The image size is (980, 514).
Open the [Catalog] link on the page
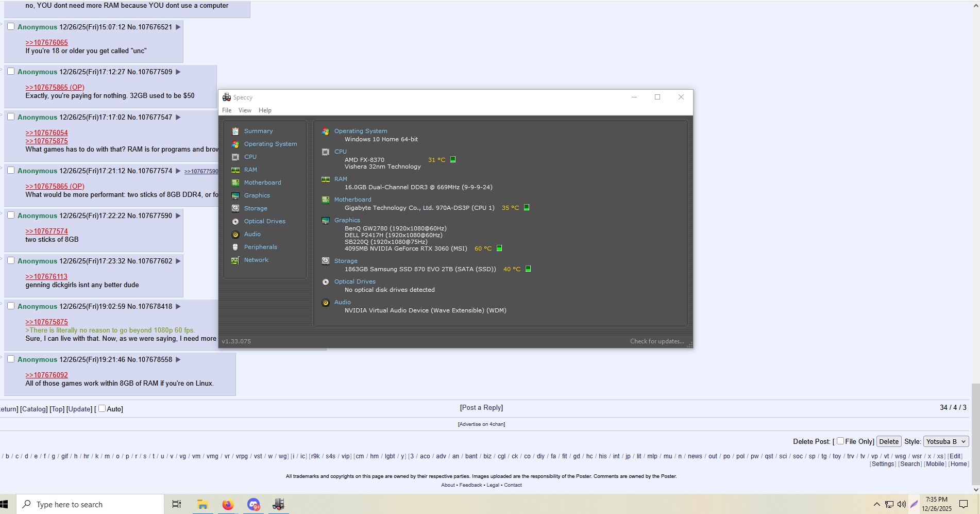pos(34,409)
